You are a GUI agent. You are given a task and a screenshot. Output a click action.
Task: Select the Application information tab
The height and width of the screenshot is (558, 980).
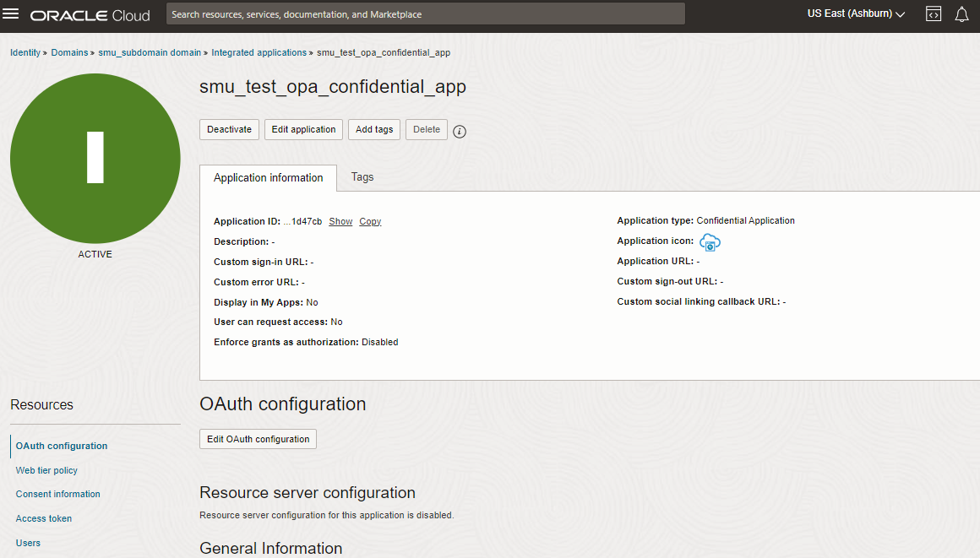point(268,178)
